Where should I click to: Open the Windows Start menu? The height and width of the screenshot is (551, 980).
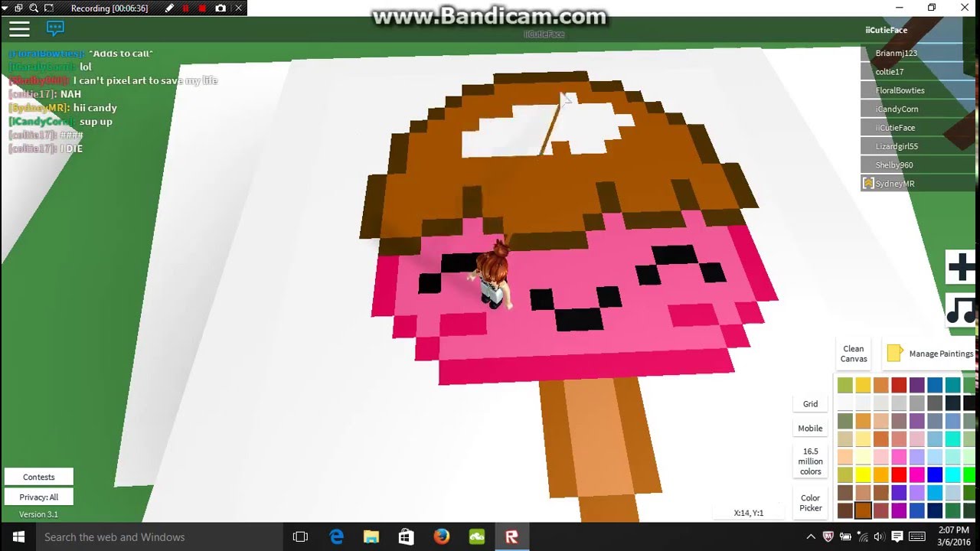pos(18,537)
